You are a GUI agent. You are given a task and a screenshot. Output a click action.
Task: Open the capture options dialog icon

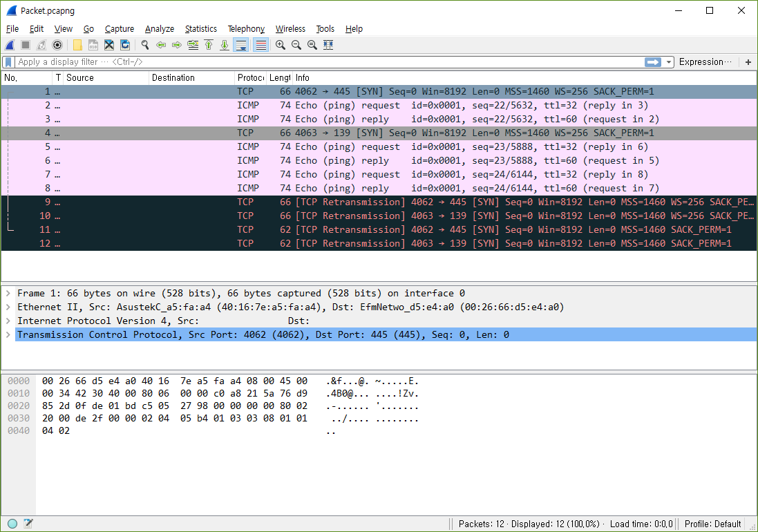point(57,45)
